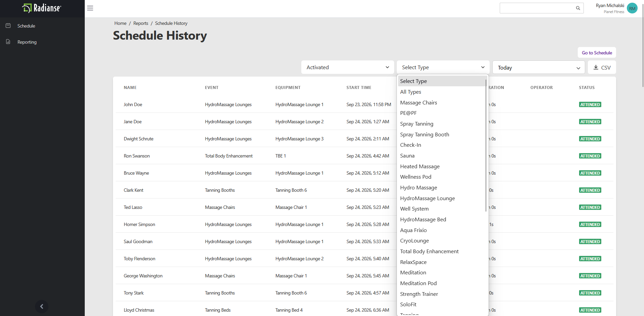This screenshot has width=644, height=316.
Task: Download CSV export
Action: pos(602,67)
